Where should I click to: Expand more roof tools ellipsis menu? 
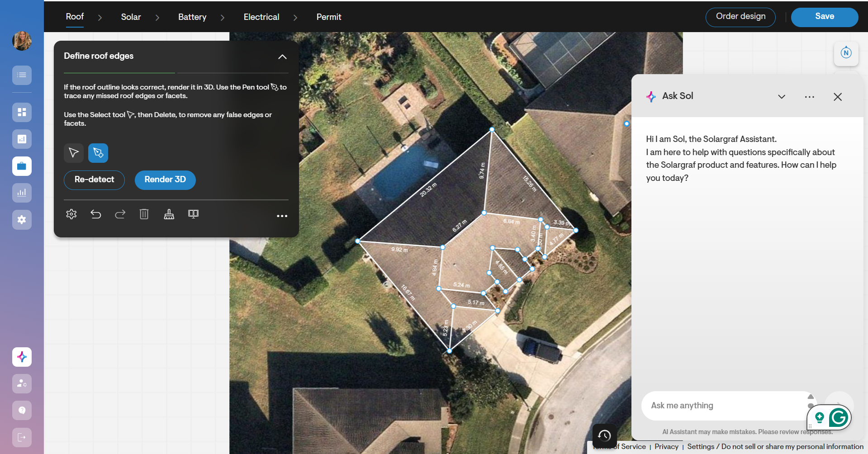click(x=282, y=216)
